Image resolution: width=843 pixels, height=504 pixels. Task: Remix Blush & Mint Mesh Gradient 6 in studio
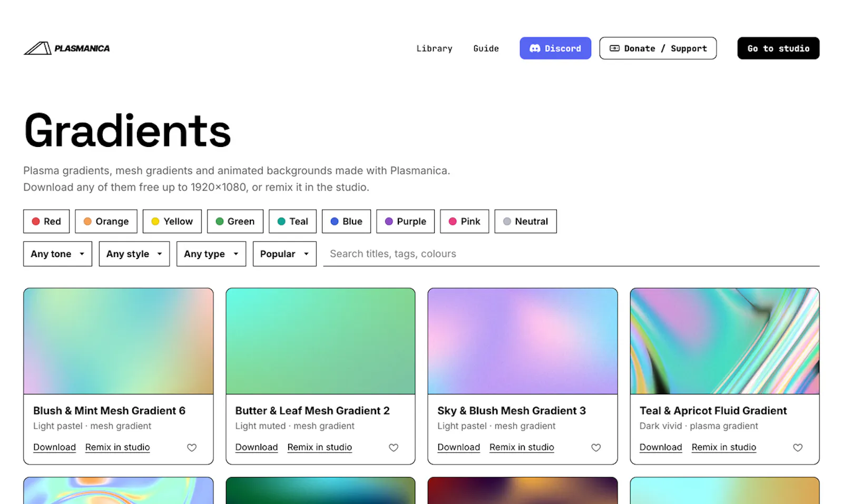(117, 447)
